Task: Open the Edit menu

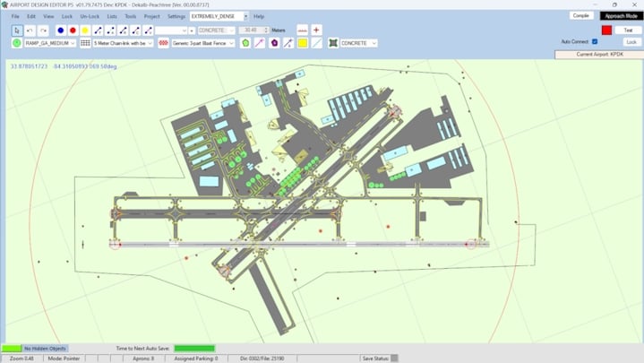Action: click(31, 16)
